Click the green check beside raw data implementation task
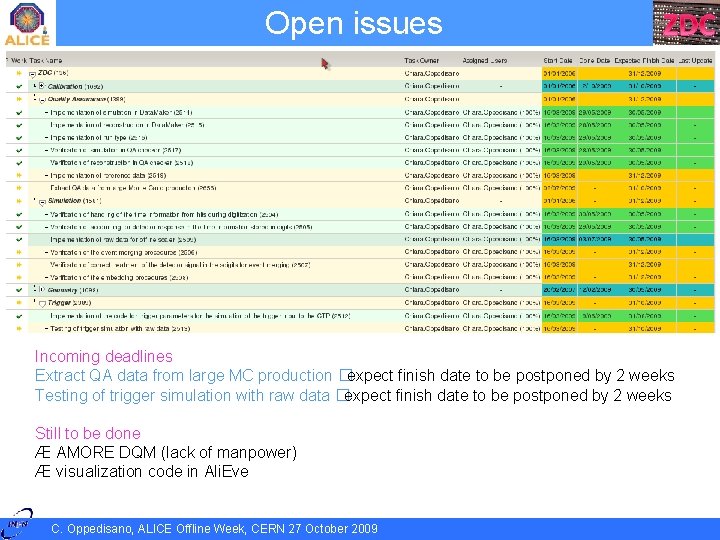This screenshot has width=720, height=540. click(x=19, y=240)
